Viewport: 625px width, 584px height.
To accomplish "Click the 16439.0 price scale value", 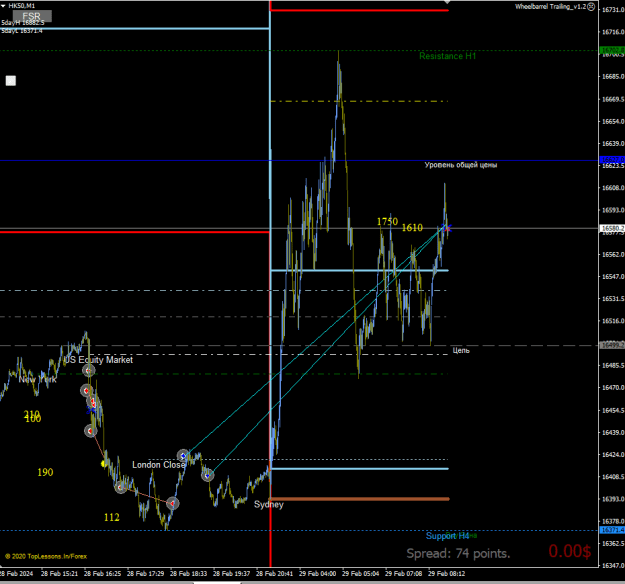I will [x=613, y=433].
